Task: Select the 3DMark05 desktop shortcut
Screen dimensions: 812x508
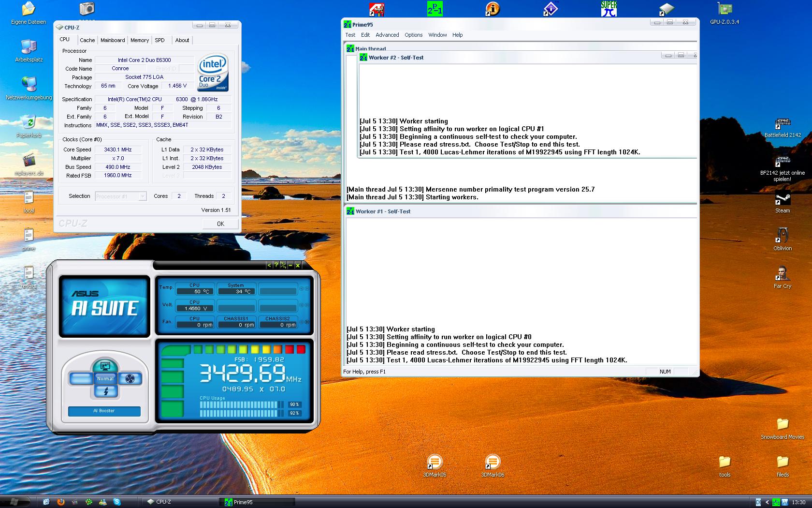Action: coord(435,466)
